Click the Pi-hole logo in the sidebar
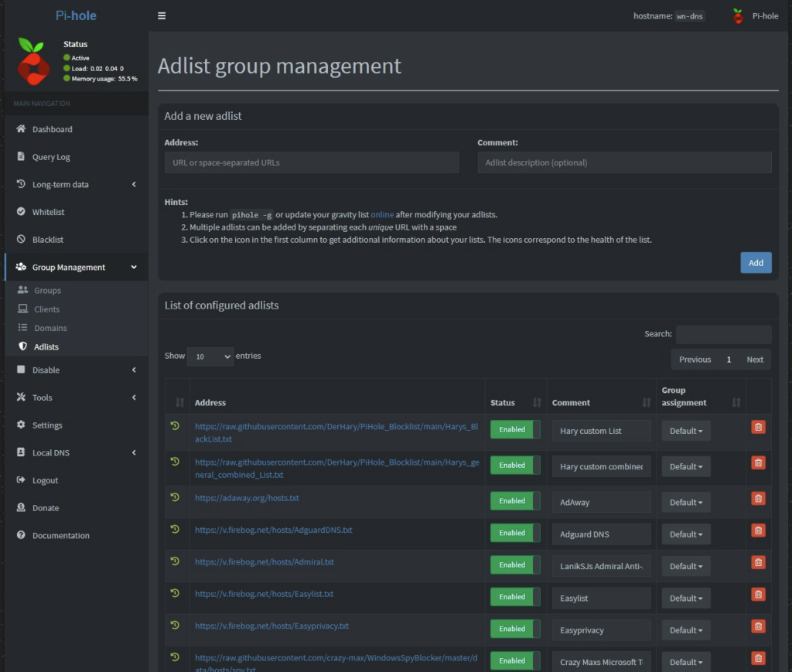 click(x=33, y=60)
